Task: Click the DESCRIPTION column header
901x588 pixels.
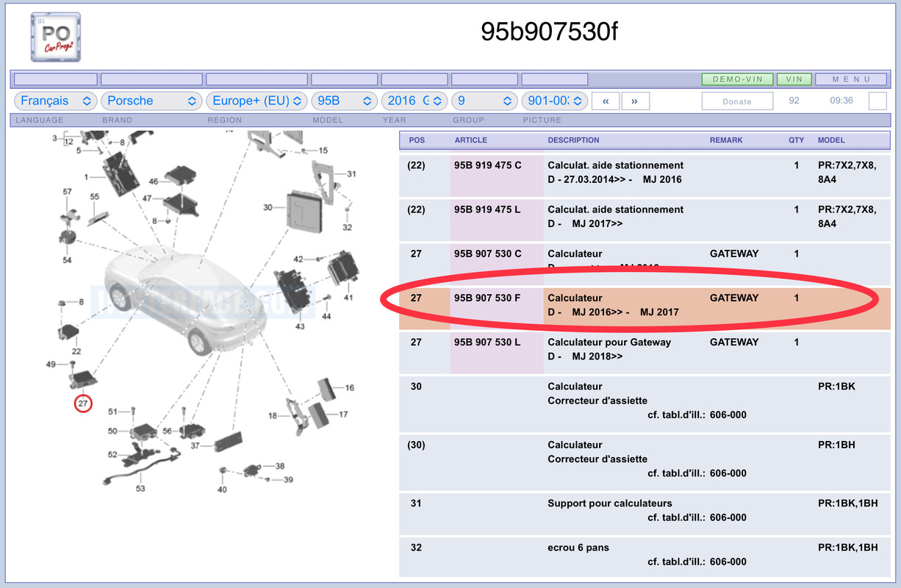Action: pos(573,140)
